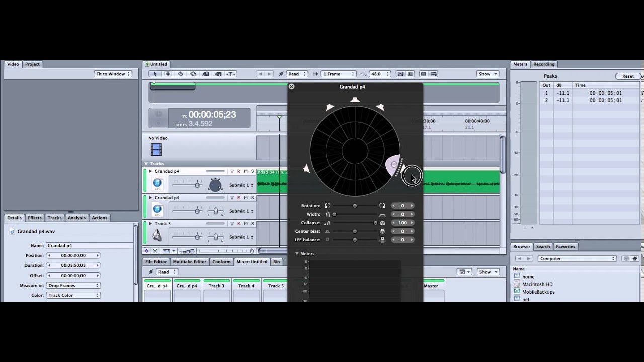Screen dimensions: 644x362
Task: Click the track height control icon
Action: pos(187,251)
